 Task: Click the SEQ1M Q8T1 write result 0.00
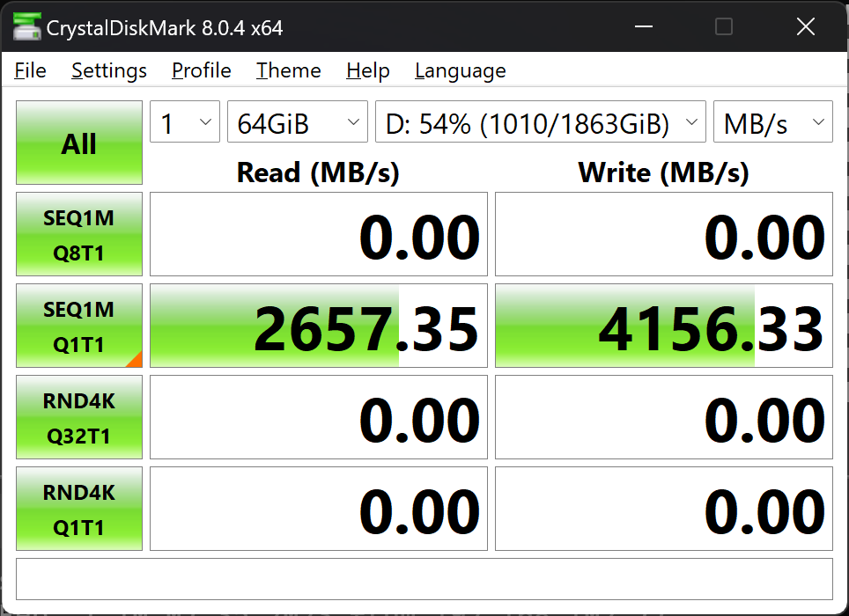(x=664, y=234)
